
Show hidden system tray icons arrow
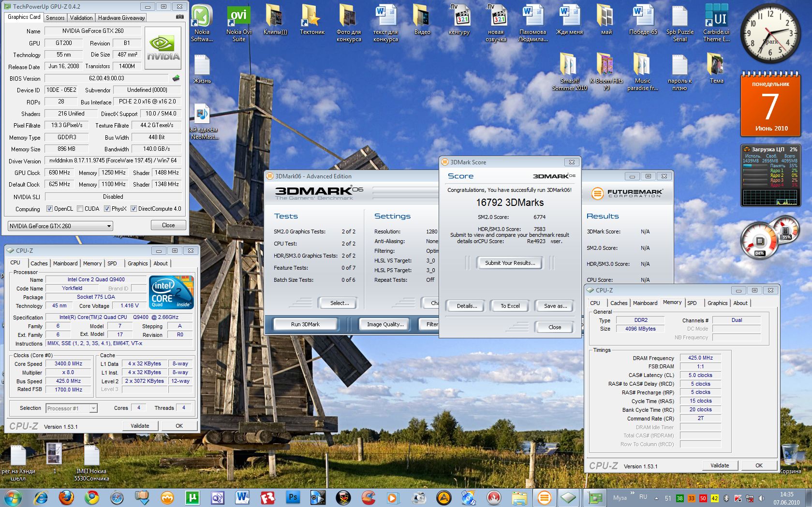pos(656,498)
